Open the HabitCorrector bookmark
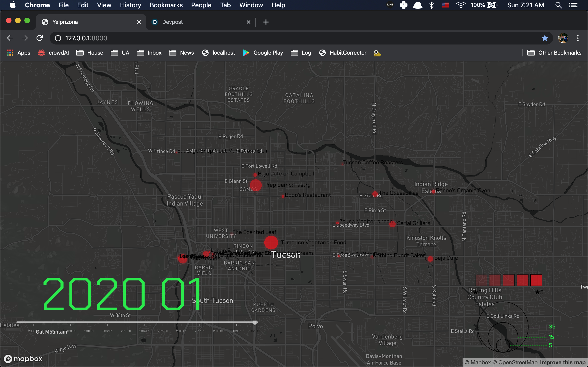This screenshot has height=367, width=588. click(x=343, y=53)
